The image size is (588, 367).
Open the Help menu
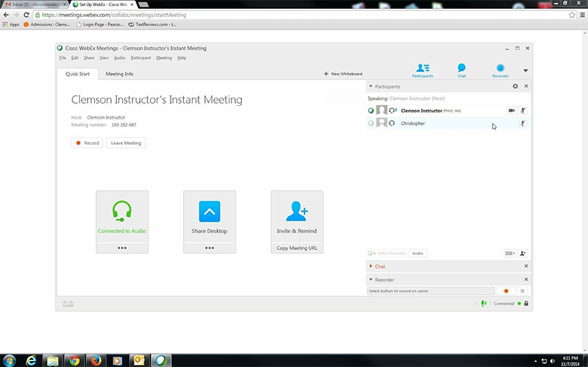click(182, 58)
